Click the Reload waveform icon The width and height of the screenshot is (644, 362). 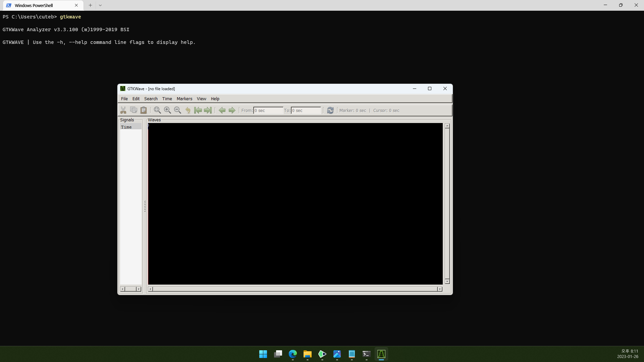(330, 110)
